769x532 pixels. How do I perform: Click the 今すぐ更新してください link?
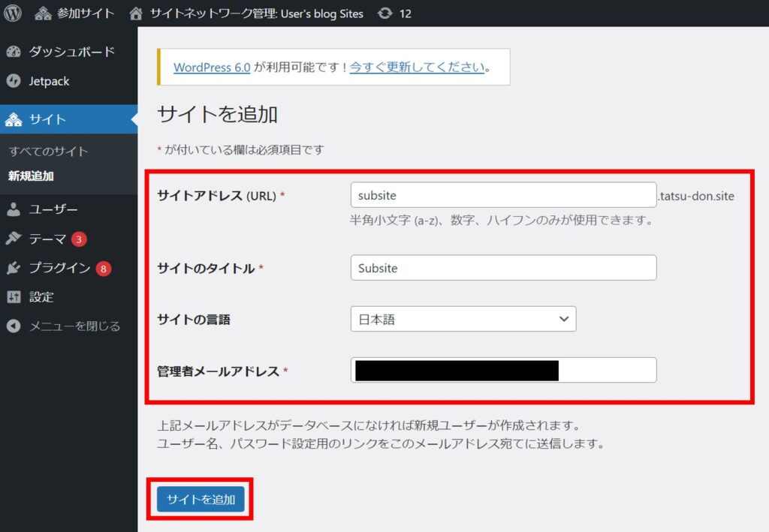pyautogui.click(x=417, y=67)
